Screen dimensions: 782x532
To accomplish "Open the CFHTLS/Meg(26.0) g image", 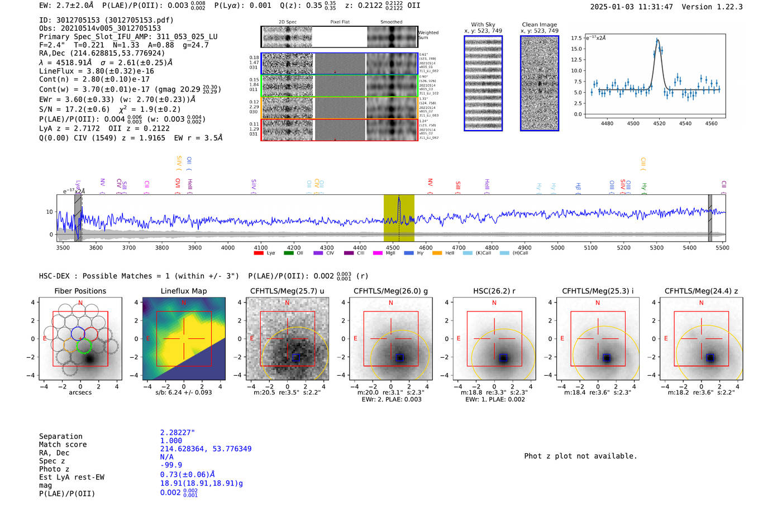I will [x=391, y=338].
